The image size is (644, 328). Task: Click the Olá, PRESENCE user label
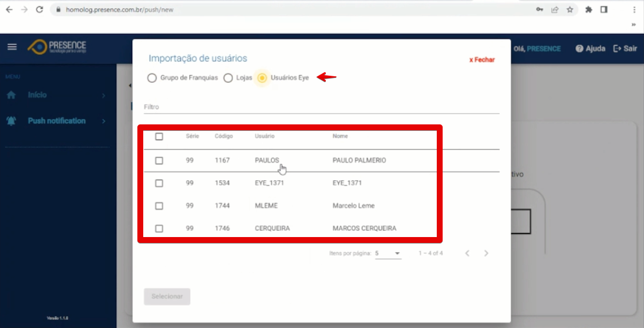pos(537,49)
